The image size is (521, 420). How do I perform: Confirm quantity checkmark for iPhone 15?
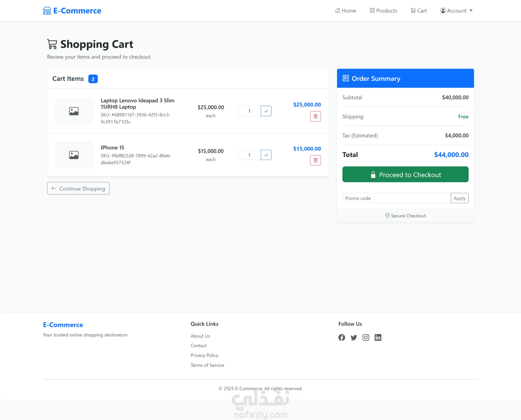coord(266,155)
